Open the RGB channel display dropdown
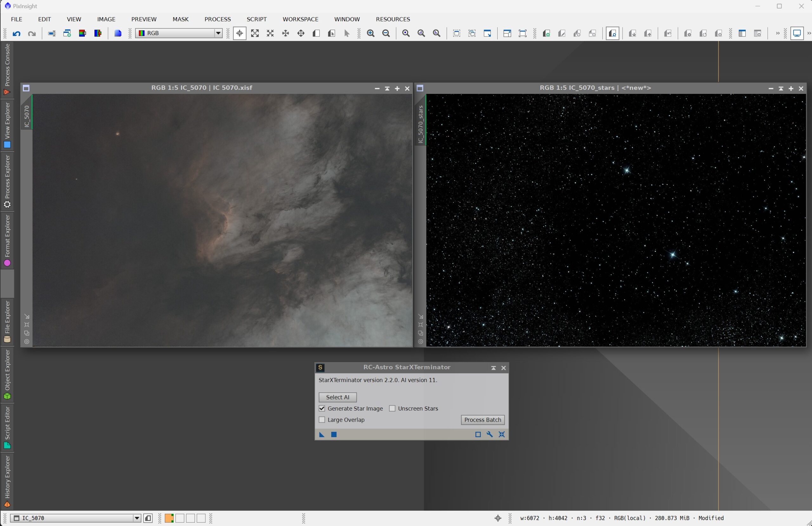This screenshot has width=812, height=526. coord(179,33)
